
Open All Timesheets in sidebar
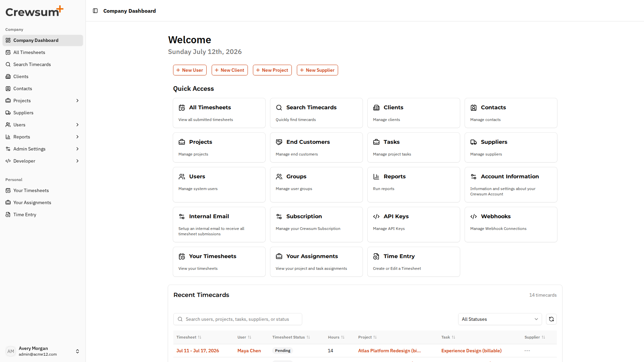(x=43, y=52)
